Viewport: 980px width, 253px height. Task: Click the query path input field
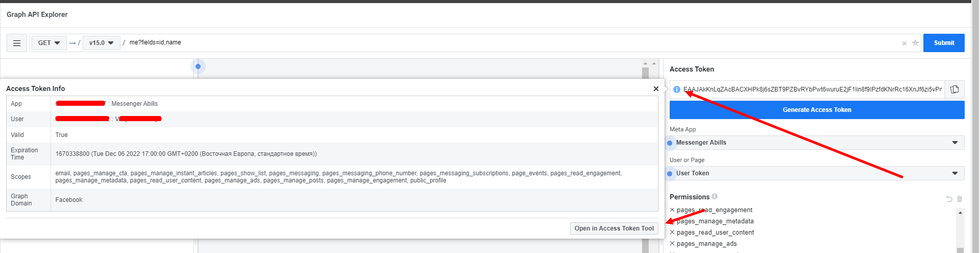[510, 43]
